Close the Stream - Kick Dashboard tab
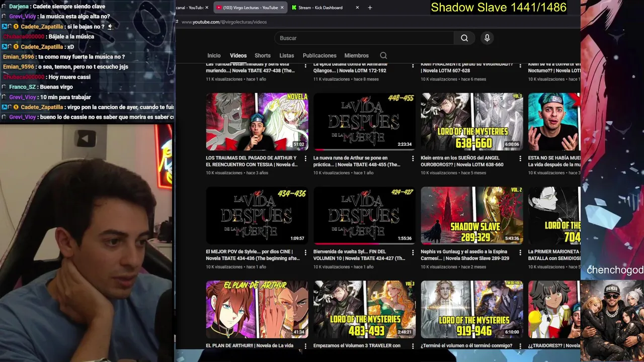Image resolution: width=644 pixels, height=362 pixels. 357,8
